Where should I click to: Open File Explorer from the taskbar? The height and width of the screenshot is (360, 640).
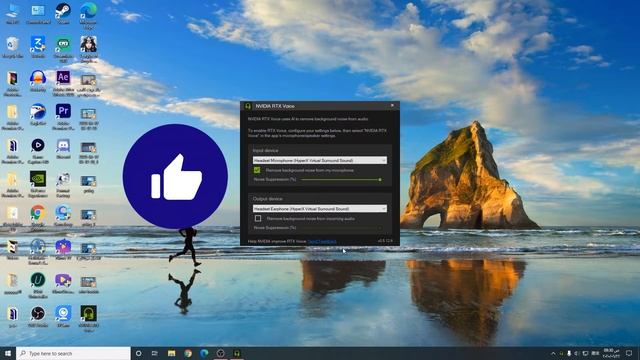click(171, 353)
